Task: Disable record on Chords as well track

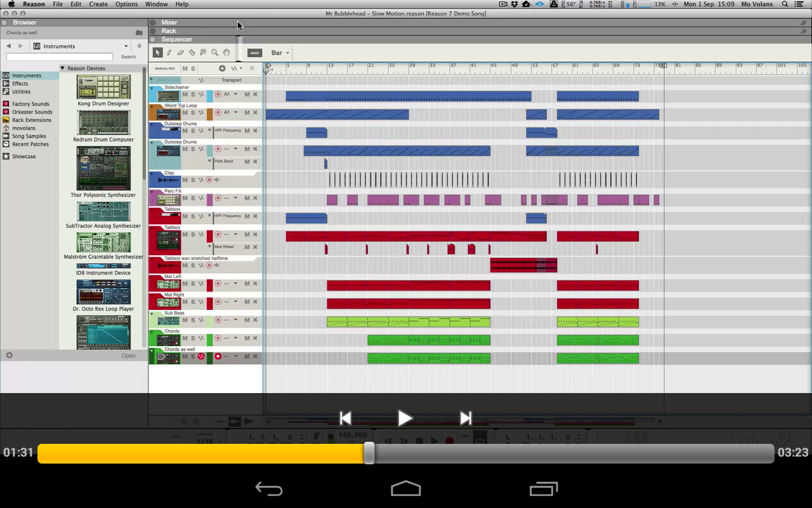Action: [218, 356]
